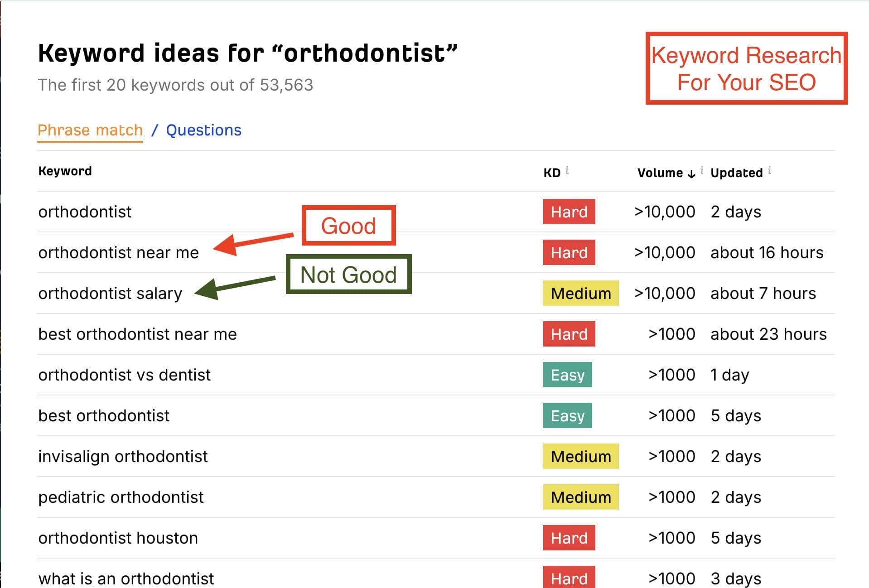Click the KD info icon
Screen dimensions: 869x588
(x=567, y=170)
